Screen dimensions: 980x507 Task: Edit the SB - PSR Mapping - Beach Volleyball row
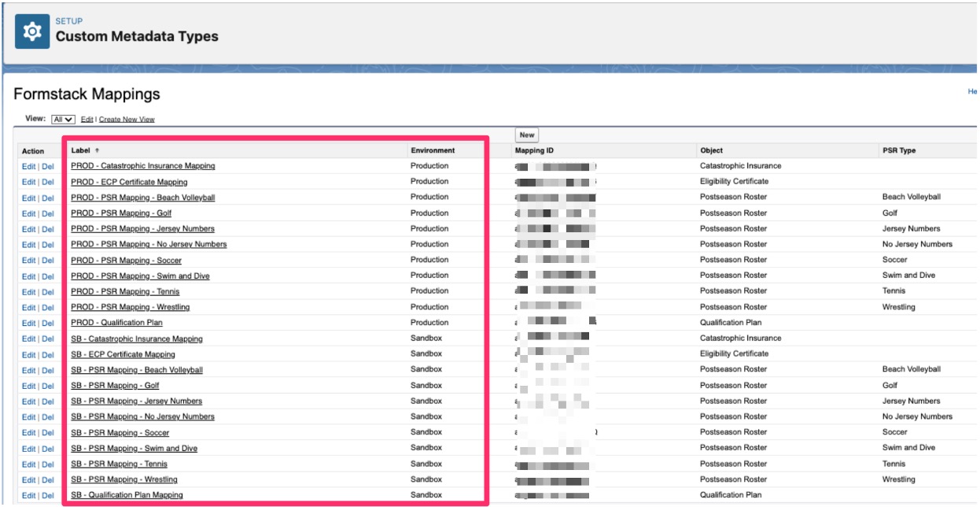(28, 370)
